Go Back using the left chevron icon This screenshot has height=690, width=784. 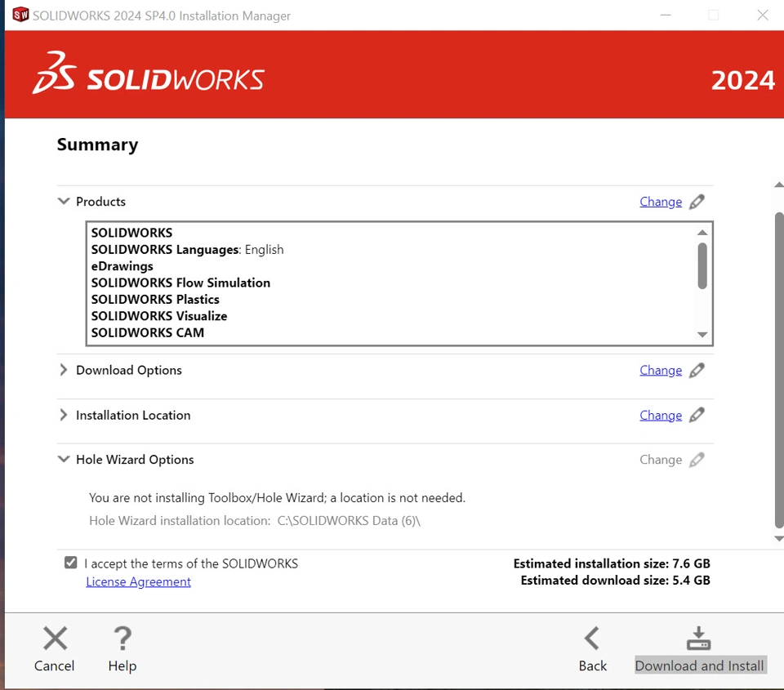(592, 639)
